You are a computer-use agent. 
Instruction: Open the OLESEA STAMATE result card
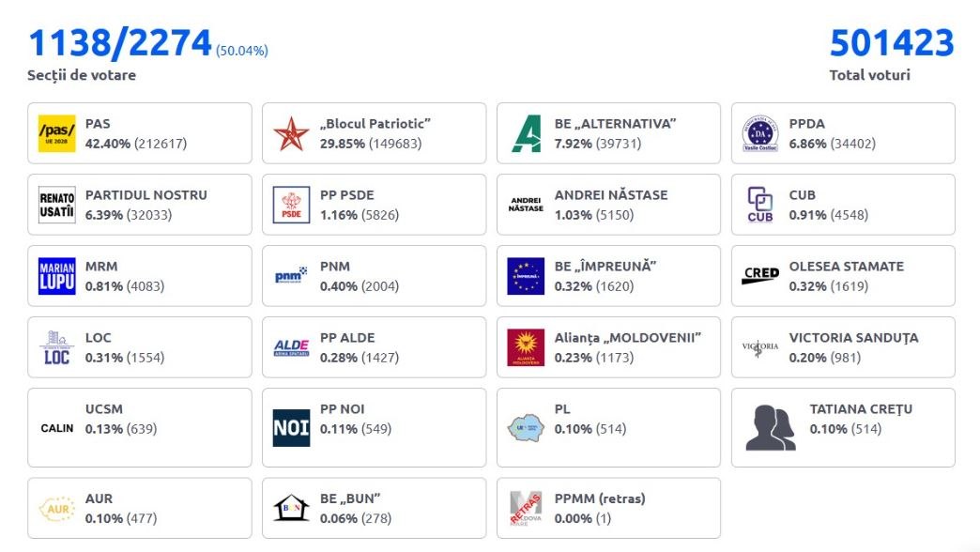843,276
